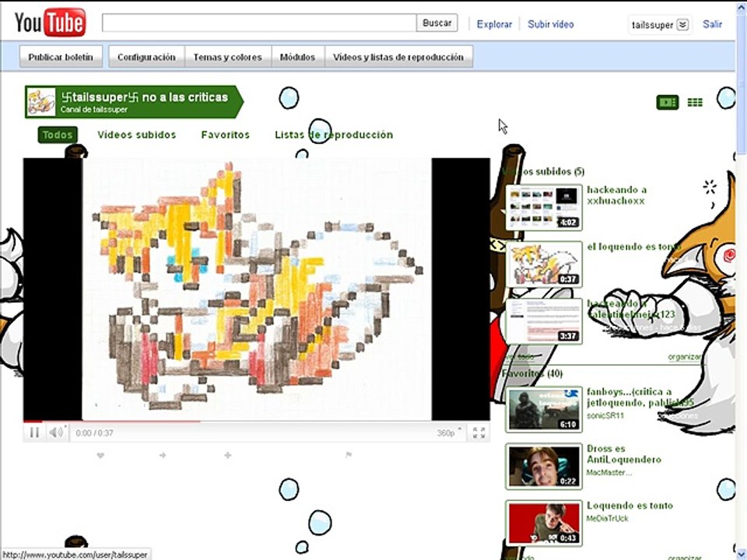Click the 0:00 / 0:37 time display
This screenshot has width=747, height=560.
(95, 433)
